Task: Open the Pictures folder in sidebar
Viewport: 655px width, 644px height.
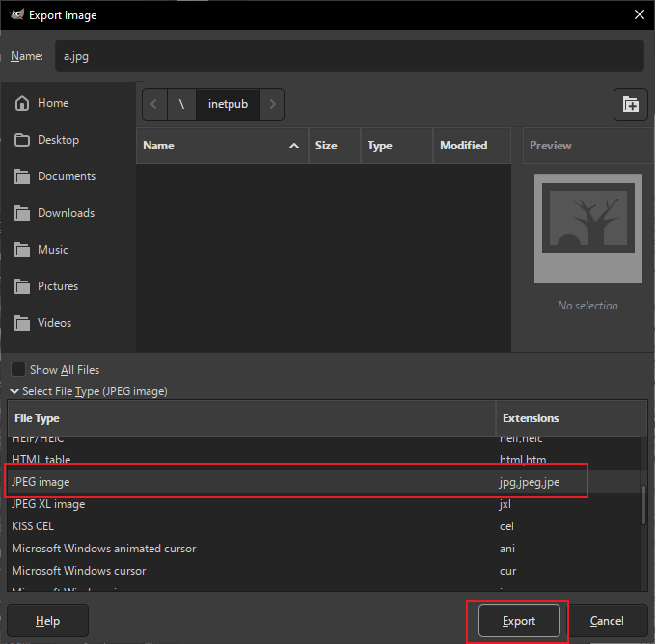Action: click(x=58, y=286)
